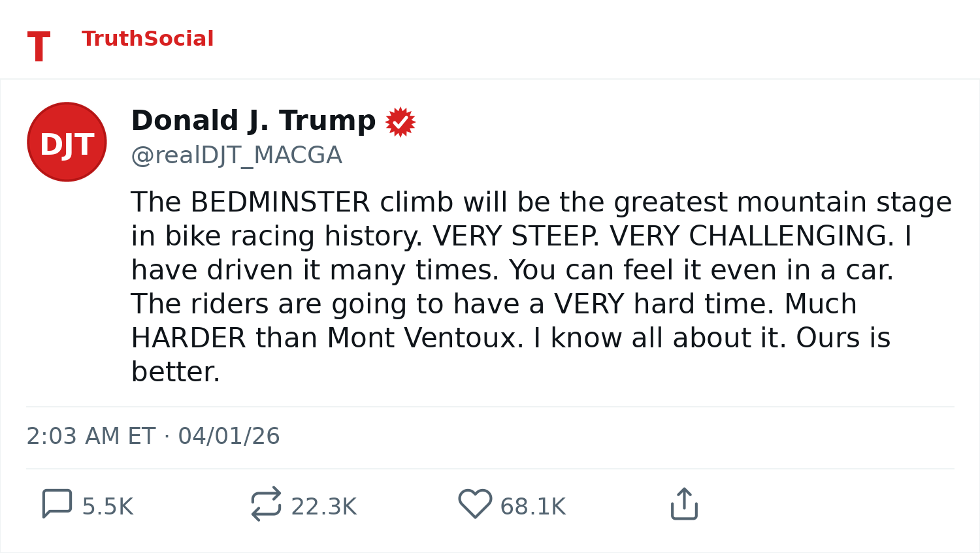Click the final word "better." in the post
980x553 pixels.
tap(175, 372)
